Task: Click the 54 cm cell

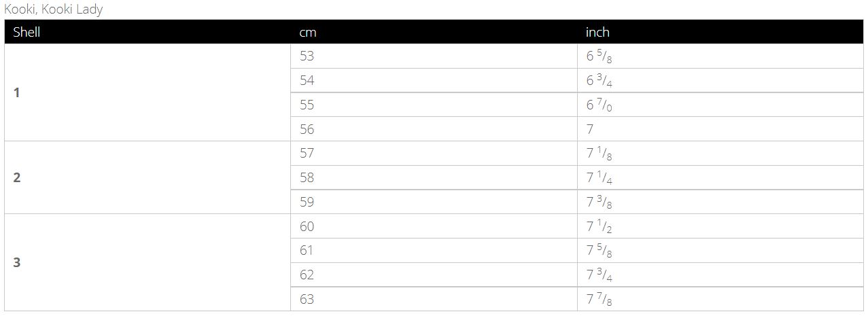Action: coord(307,81)
